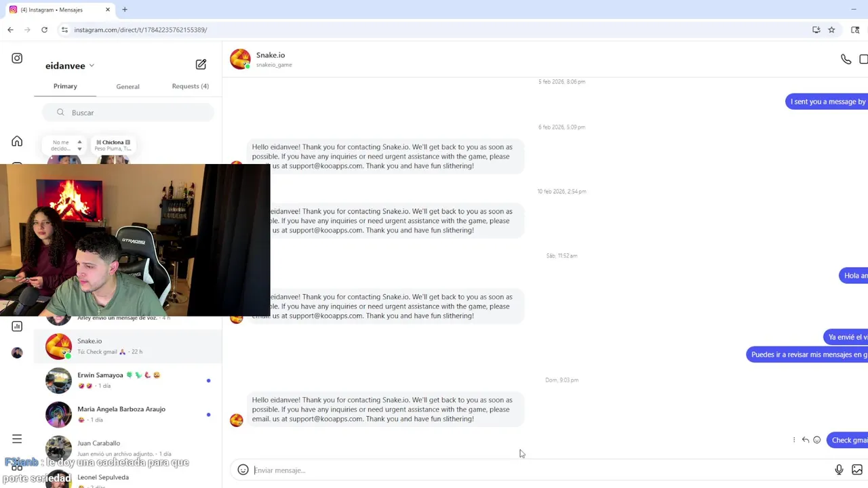Open emoji picker in message composer

tap(243, 470)
